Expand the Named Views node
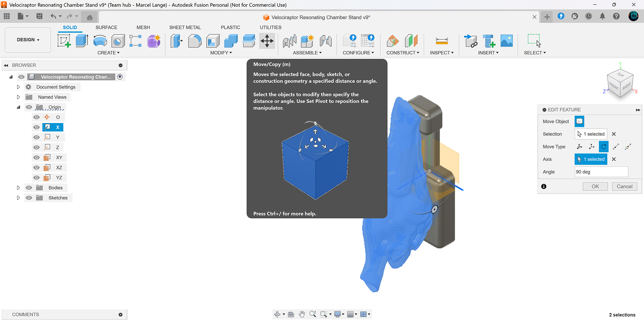This screenshot has height=321, width=644. [x=18, y=97]
